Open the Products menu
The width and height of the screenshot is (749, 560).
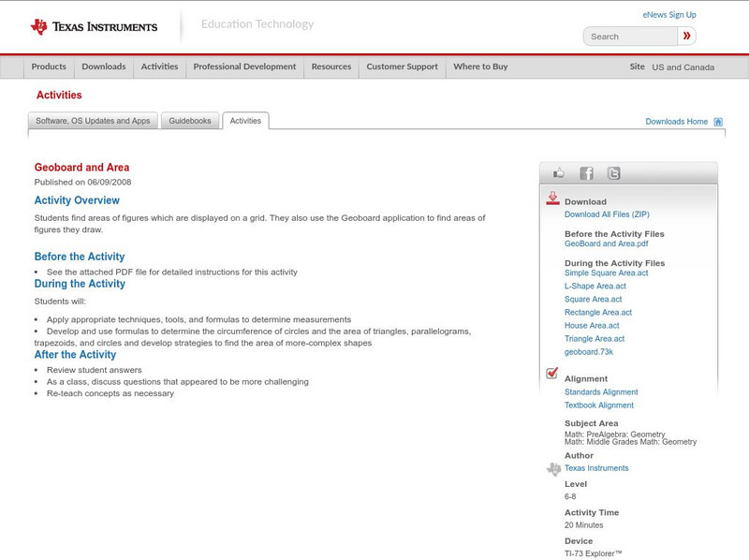click(x=49, y=66)
